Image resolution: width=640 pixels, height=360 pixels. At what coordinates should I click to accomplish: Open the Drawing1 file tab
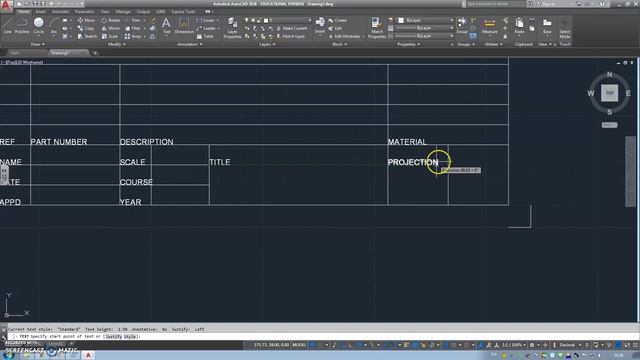click(x=68, y=53)
